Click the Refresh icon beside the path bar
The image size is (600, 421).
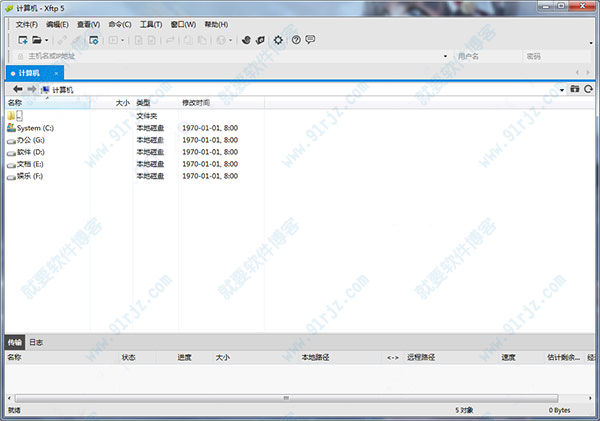[x=589, y=89]
